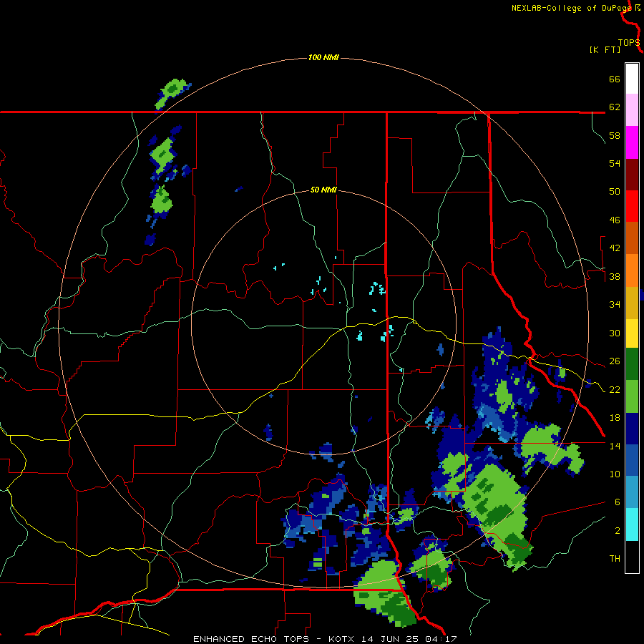
Task: Click the legend value 38
Action: coord(615,277)
